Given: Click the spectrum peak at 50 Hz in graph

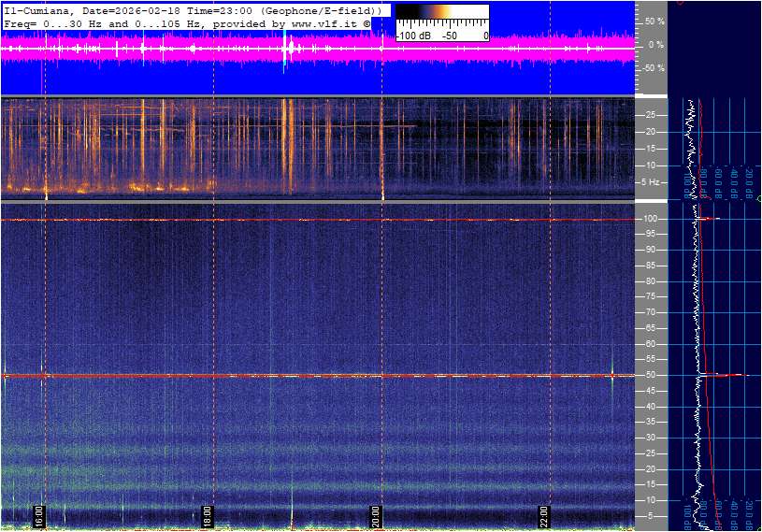Looking at the screenshot, I should [739, 375].
